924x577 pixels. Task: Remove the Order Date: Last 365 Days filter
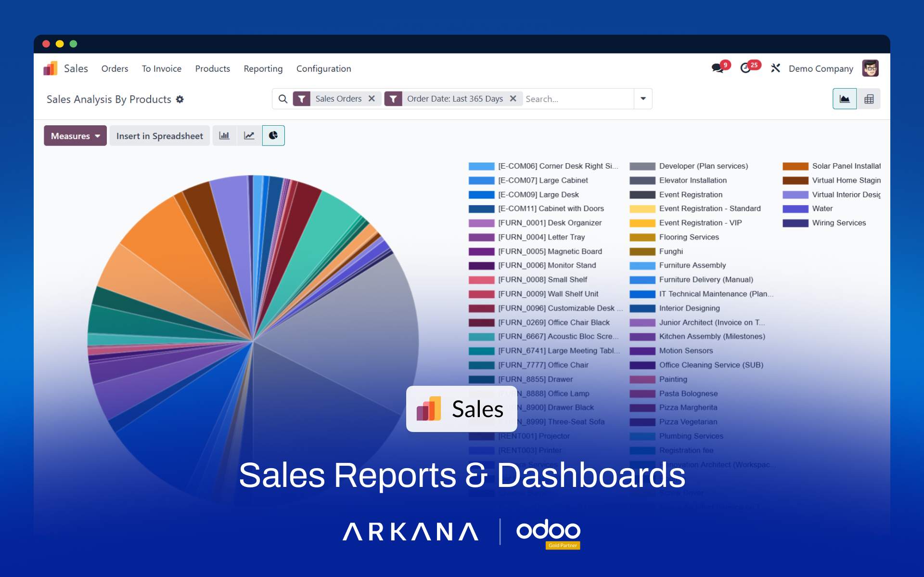pyautogui.click(x=513, y=99)
